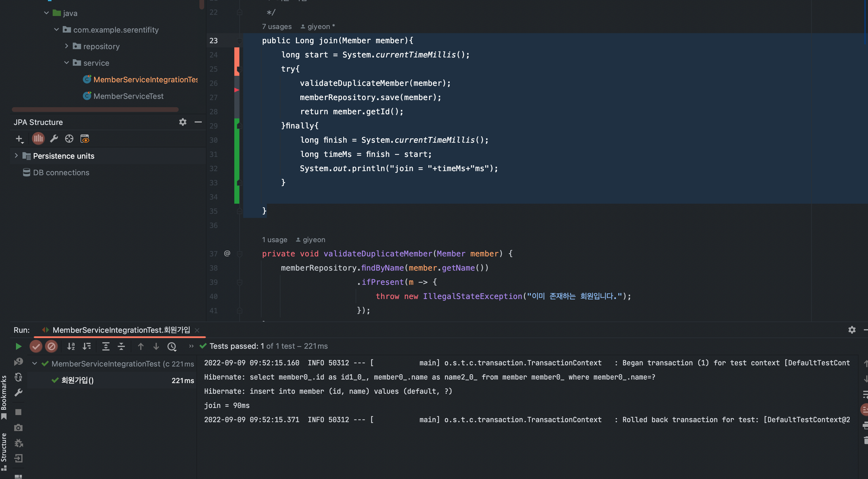Click the @ gutter icon on line 37
This screenshot has width=868, height=479.
click(x=227, y=253)
